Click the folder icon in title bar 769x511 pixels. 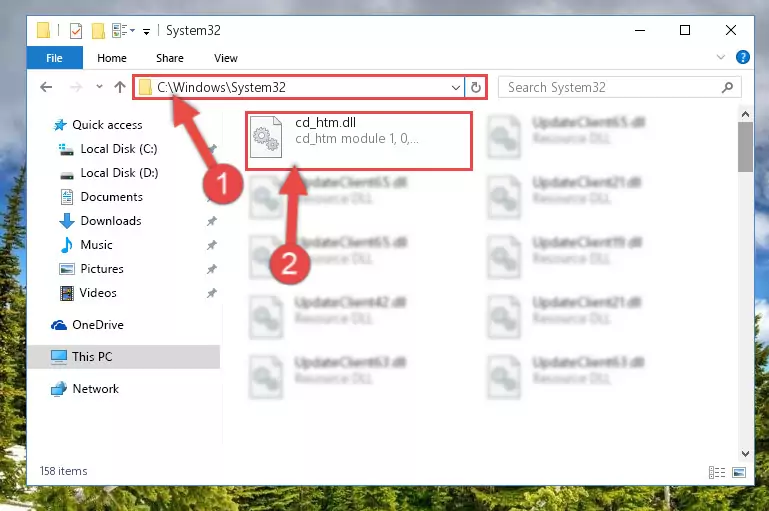pos(43,30)
